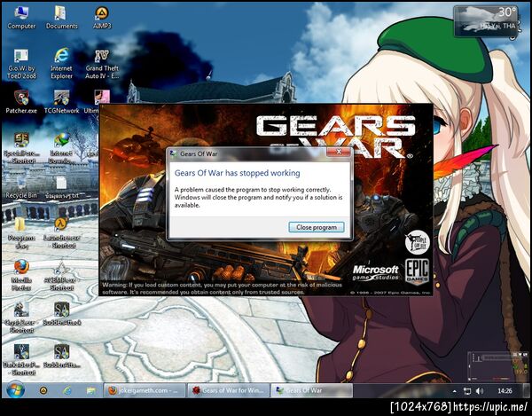Open the Documents desktop icon

point(61,18)
